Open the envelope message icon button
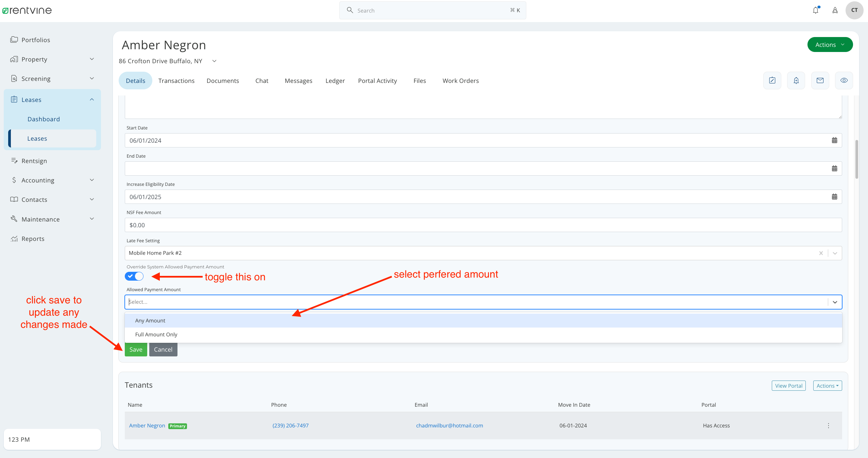Screen dimensions: 868x458 click(x=820, y=81)
